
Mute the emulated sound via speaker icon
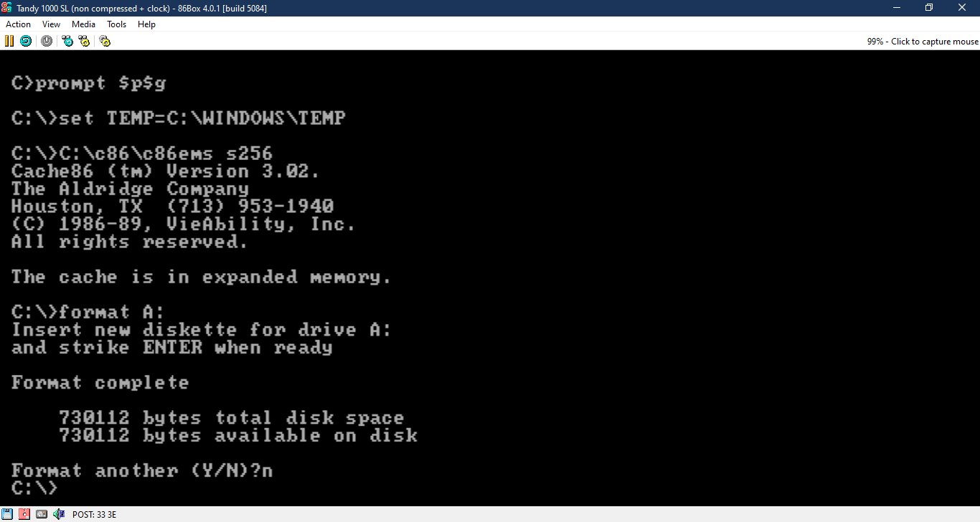[x=57, y=513]
